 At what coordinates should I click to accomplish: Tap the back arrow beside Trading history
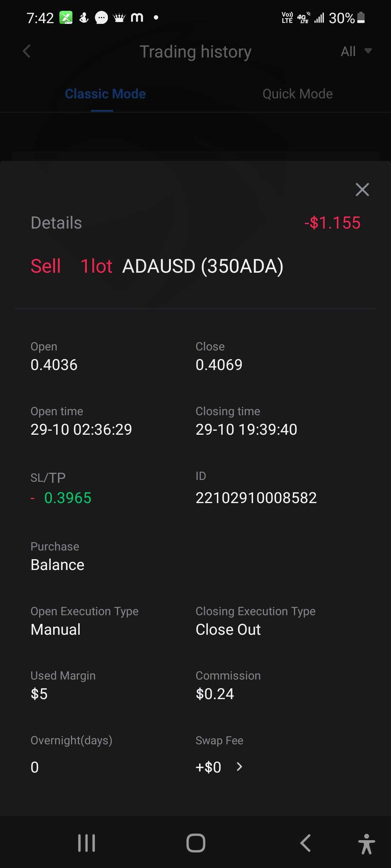click(x=27, y=51)
